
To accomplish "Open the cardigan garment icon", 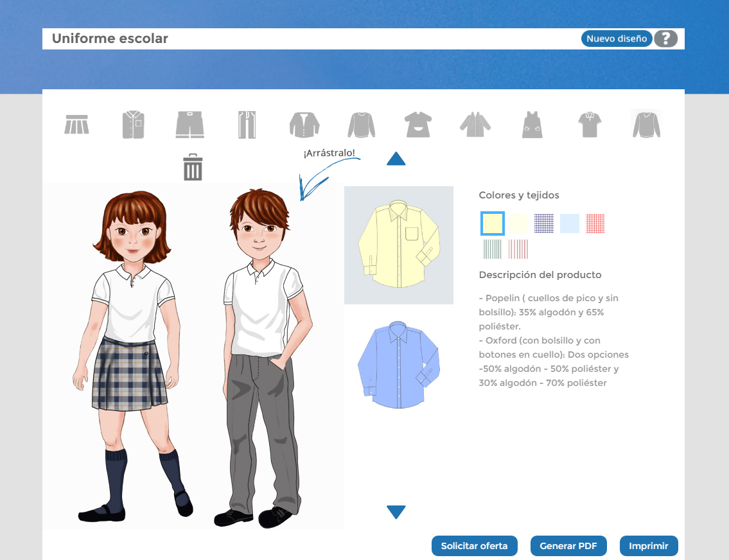I will 304,123.
